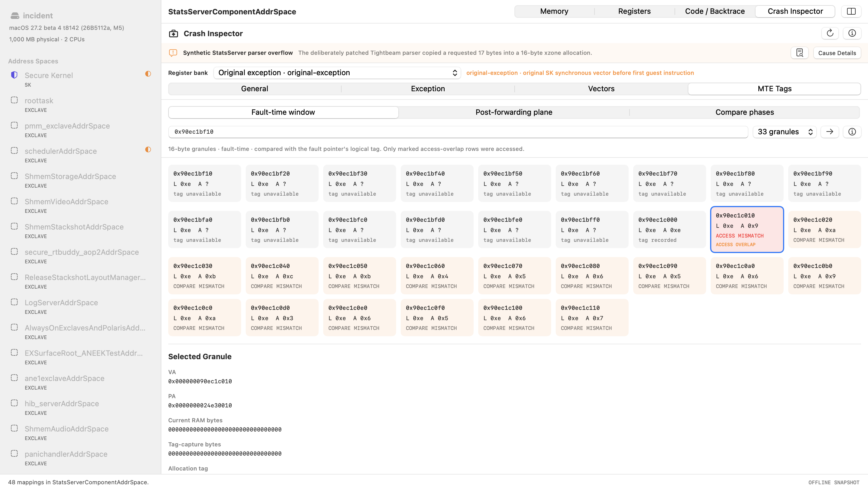Click the reload icon in Crash Inspector header
The width and height of the screenshot is (868, 490).
tap(830, 33)
